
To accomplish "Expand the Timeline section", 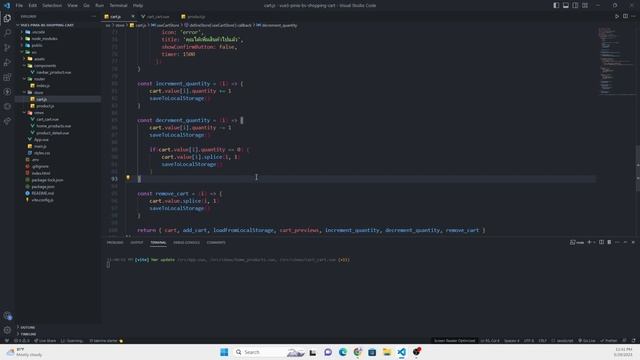I will tap(28, 334).
